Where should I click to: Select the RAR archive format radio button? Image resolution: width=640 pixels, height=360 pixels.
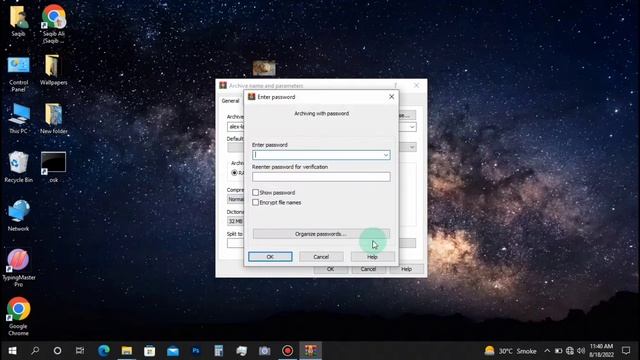(x=234, y=173)
